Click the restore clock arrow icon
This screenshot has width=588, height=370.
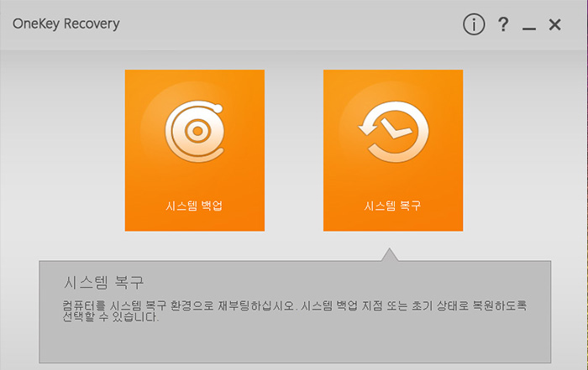point(393,131)
